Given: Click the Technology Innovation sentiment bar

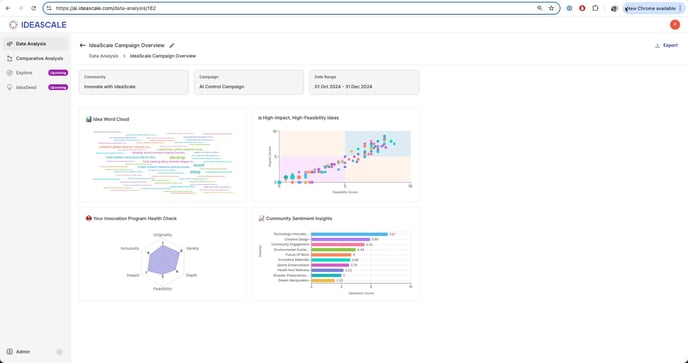Looking at the screenshot, I should pos(349,234).
